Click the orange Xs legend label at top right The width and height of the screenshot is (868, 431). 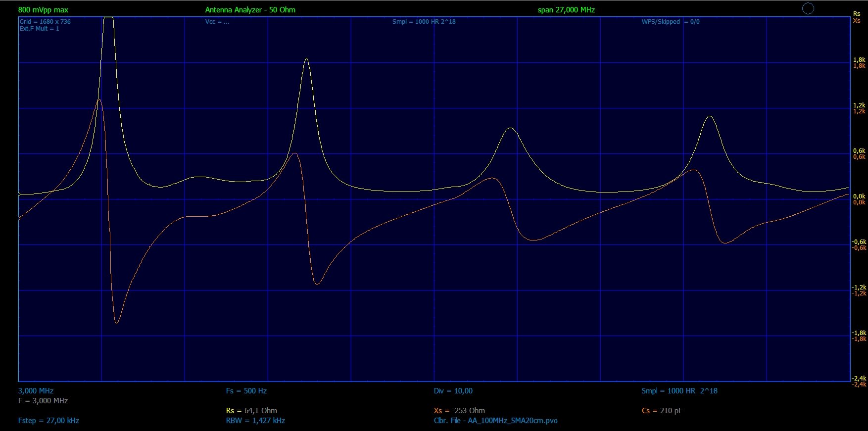point(857,21)
